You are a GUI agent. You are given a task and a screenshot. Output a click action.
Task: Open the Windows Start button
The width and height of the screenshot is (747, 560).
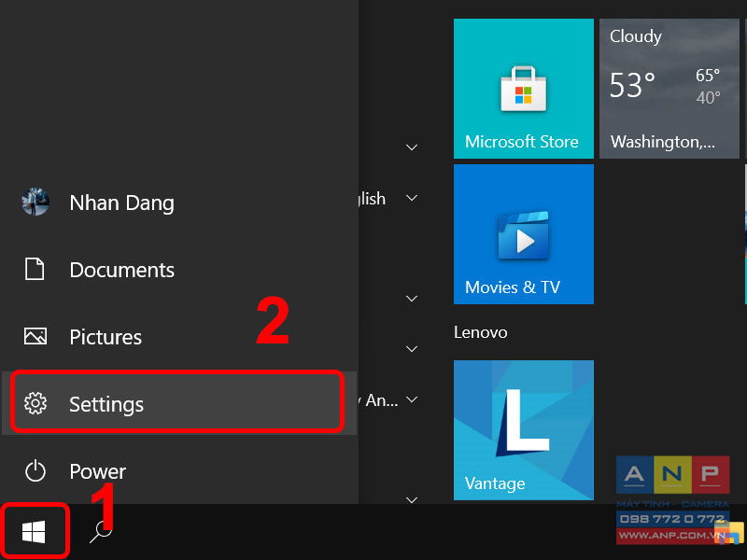coord(34,531)
